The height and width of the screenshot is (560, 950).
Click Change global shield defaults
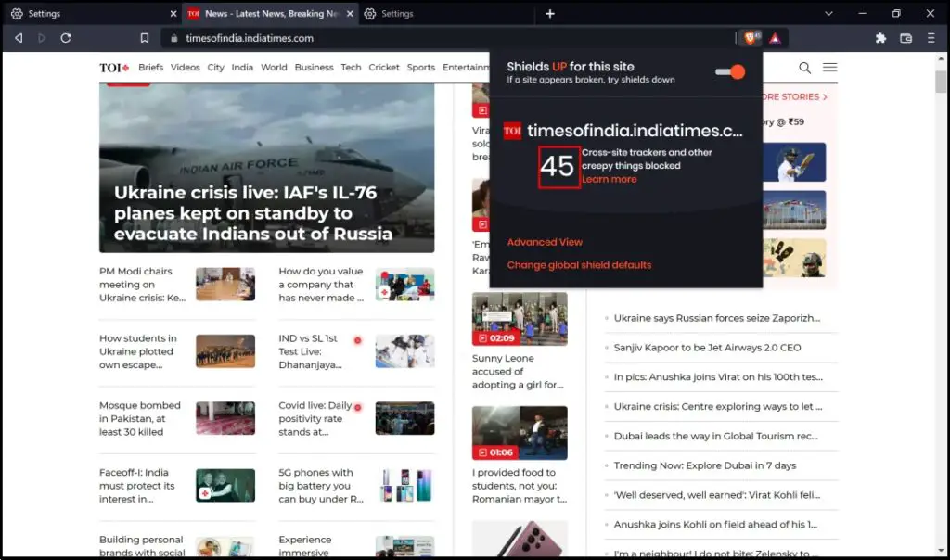579,265
